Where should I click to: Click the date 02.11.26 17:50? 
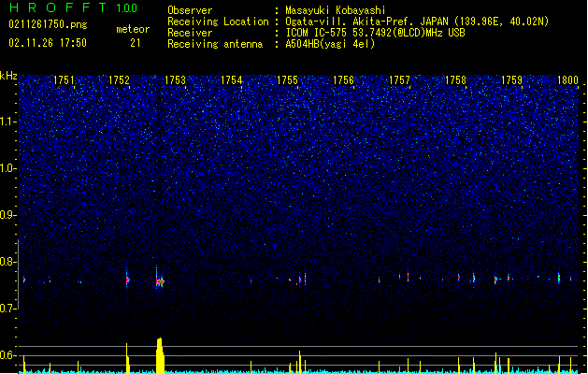[48, 43]
